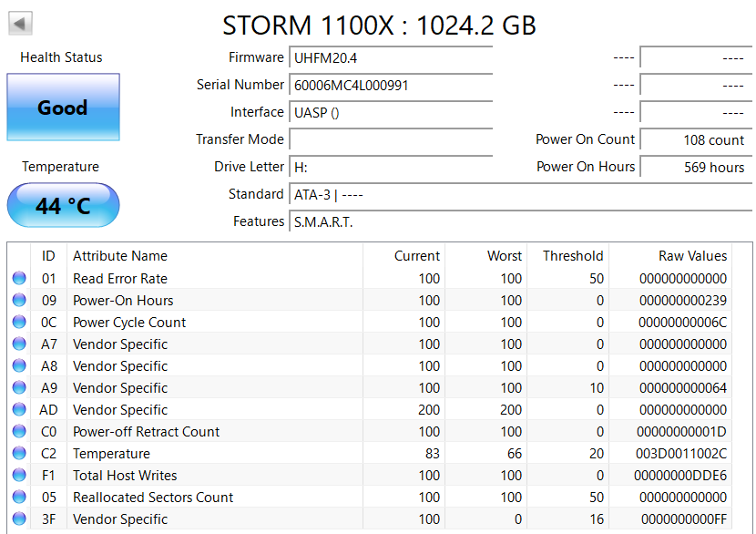This screenshot has width=756, height=534.
Task: Click the status icon for Read Error Rate
Action: click(x=19, y=278)
